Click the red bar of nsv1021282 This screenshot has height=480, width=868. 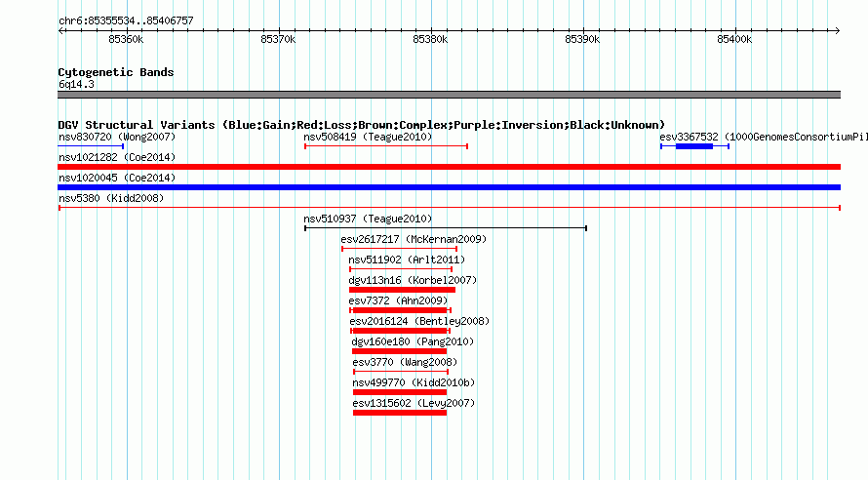(449, 167)
